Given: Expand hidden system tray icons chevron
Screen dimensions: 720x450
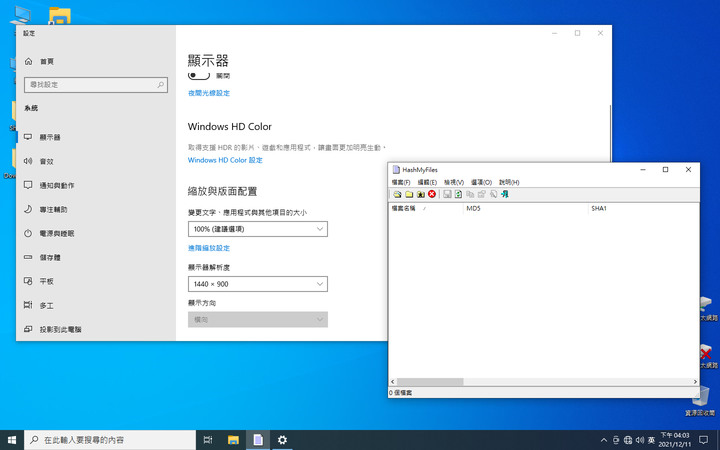Looking at the screenshot, I should pyautogui.click(x=603, y=440).
